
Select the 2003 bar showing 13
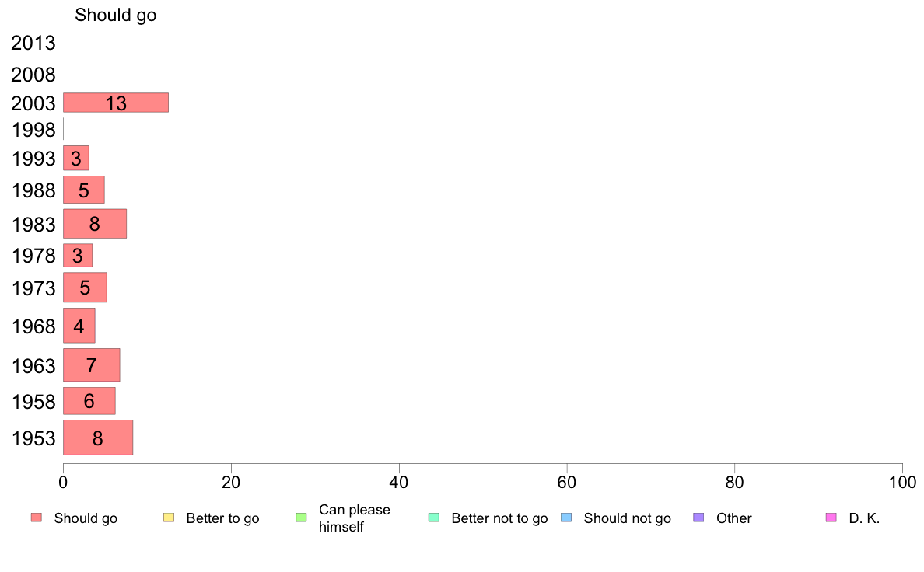[x=116, y=103]
